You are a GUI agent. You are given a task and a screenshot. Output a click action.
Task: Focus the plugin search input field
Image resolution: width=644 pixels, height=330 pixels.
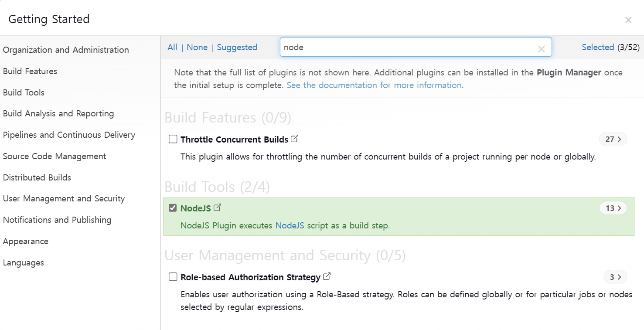pyautogui.click(x=405, y=47)
